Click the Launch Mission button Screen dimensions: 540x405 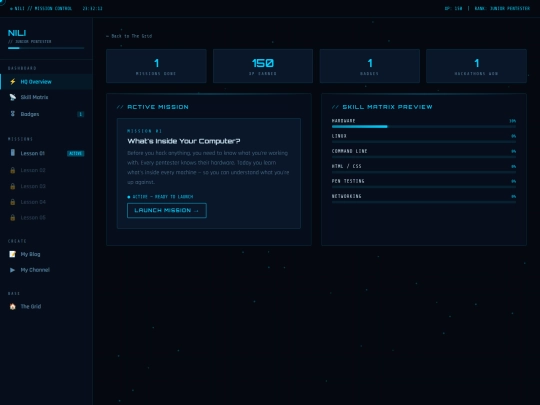click(167, 210)
